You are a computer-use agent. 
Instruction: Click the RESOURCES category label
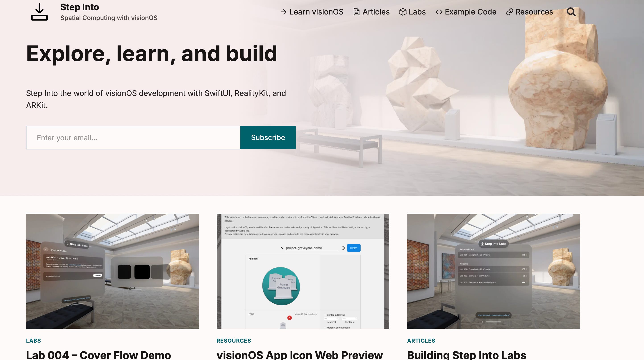pos(233,341)
